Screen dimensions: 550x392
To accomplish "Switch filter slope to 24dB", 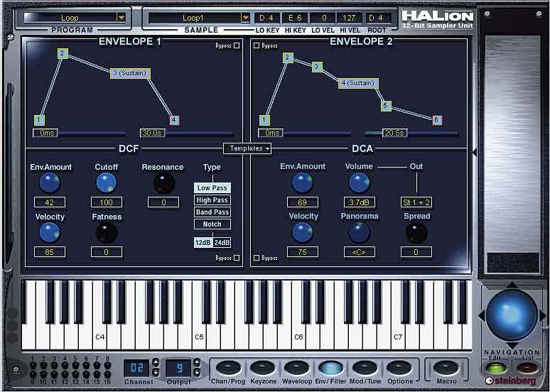I will (222, 242).
